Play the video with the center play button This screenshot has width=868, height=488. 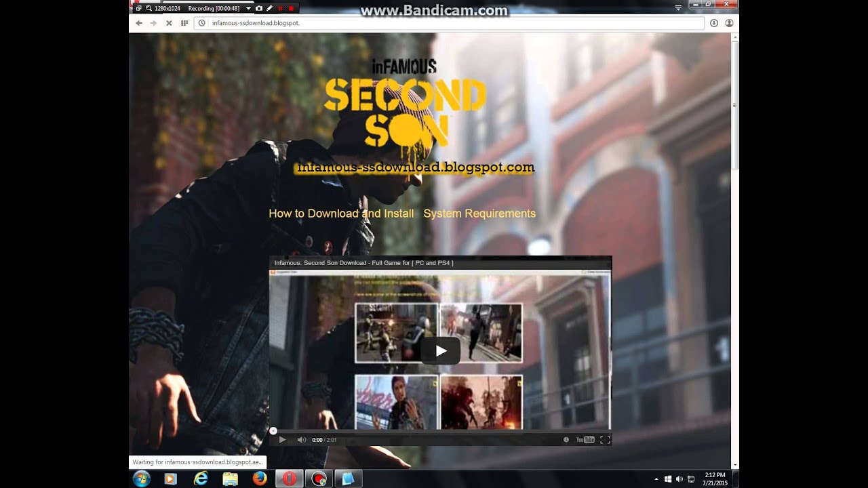tap(441, 350)
